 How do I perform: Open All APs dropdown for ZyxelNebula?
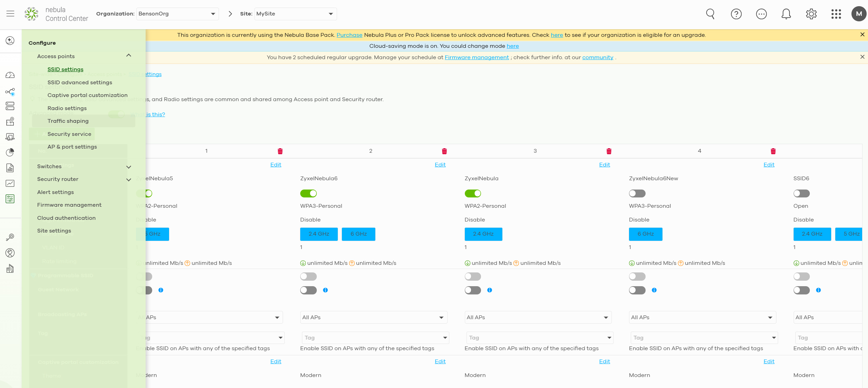[x=538, y=317]
